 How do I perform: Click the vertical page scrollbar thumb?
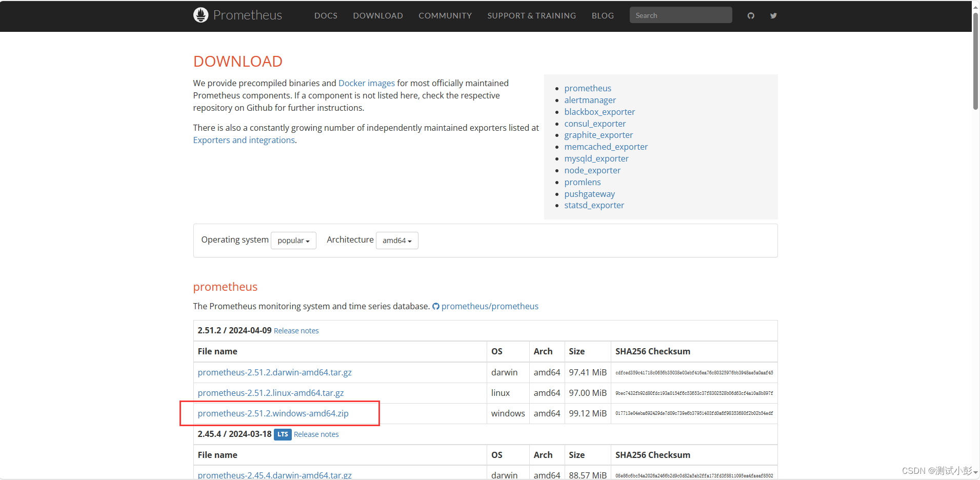[975, 61]
